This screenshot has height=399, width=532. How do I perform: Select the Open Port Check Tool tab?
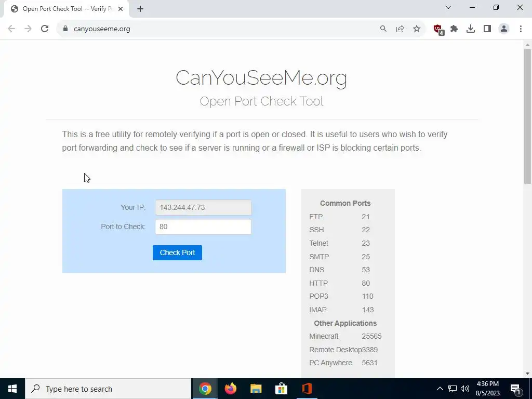[x=66, y=9]
